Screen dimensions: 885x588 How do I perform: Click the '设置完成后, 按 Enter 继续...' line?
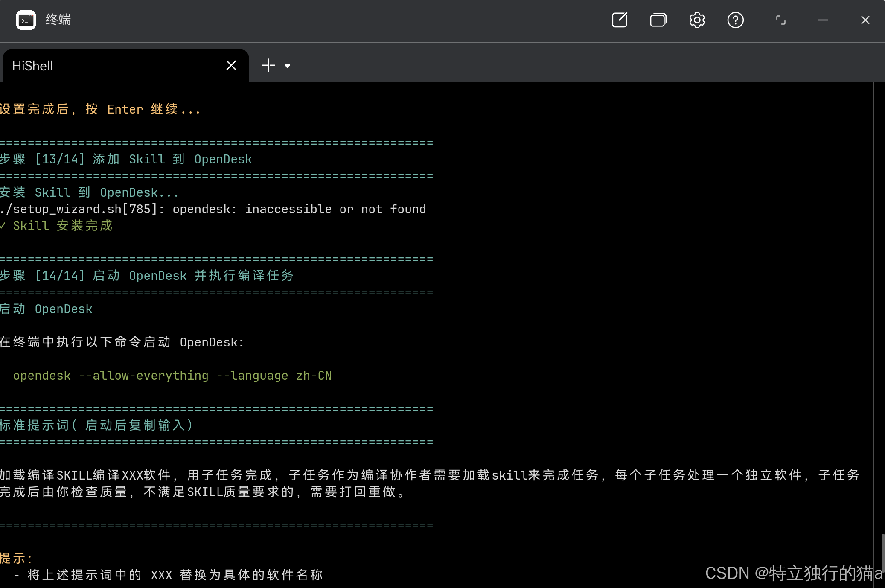[x=100, y=109]
